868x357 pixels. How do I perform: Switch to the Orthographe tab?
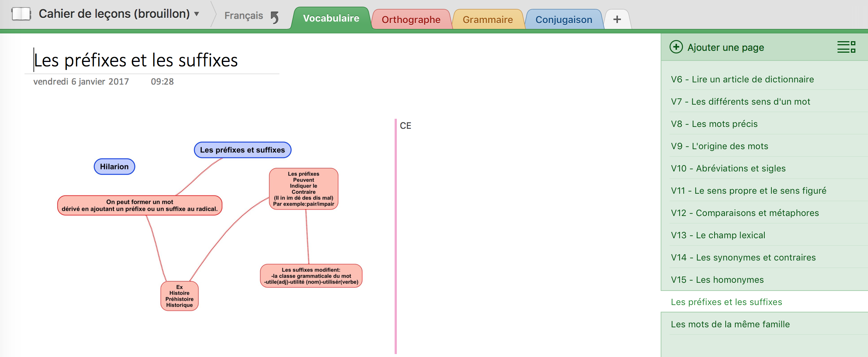(x=411, y=20)
